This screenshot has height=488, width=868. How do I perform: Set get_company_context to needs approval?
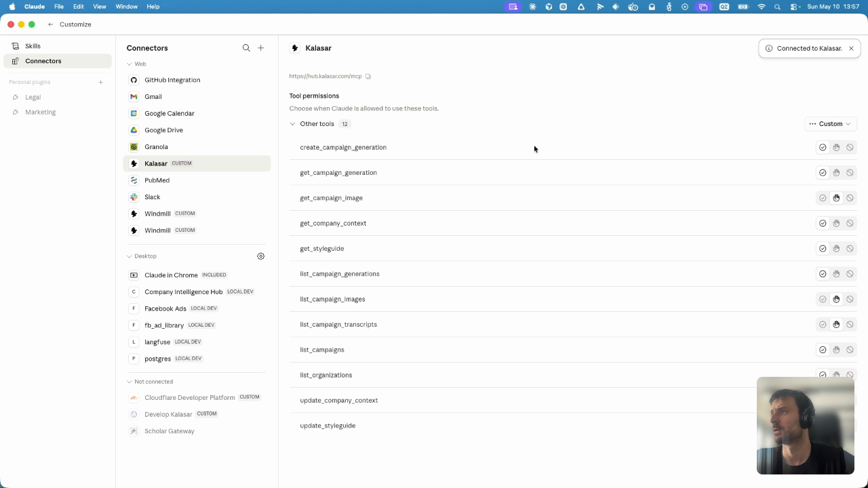(x=836, y=224)
